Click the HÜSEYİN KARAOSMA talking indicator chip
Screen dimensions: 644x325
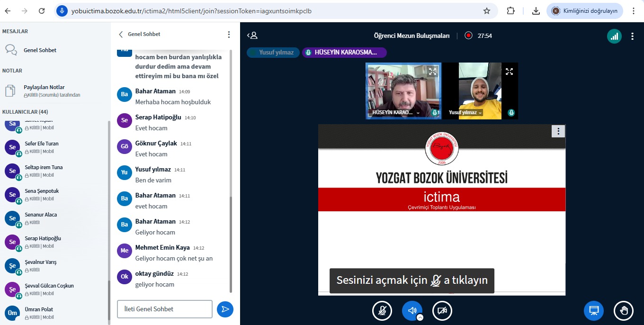pyautogui.click(x=345, y=53)
